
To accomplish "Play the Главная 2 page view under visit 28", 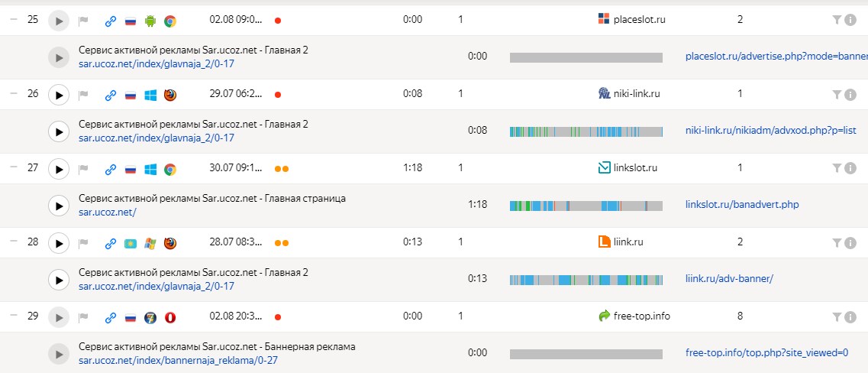I will (59, 280).
